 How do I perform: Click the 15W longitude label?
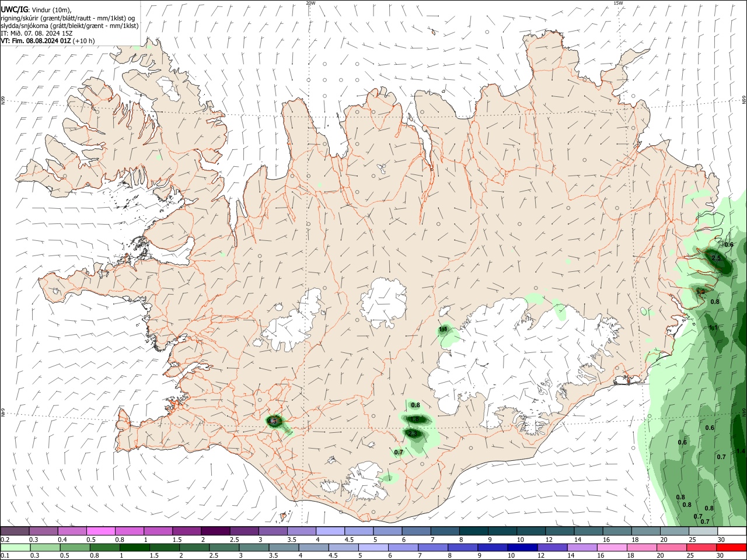pos(618,3)
